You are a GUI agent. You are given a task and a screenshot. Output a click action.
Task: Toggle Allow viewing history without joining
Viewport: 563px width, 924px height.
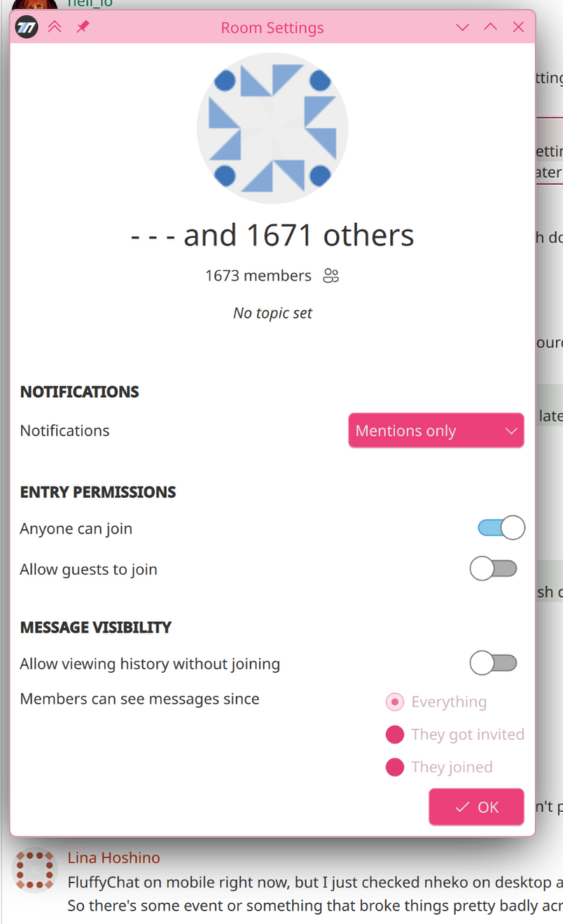pyautogui.click(x=493, y=664)
